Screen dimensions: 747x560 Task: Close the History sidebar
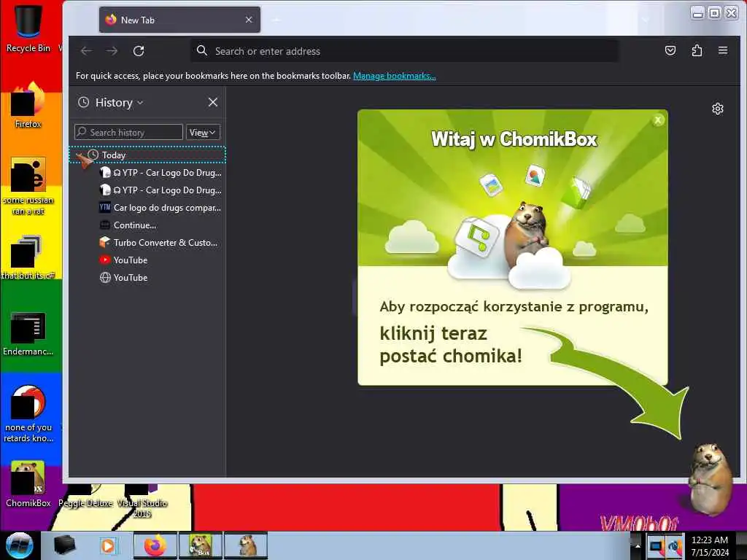point(213,102)
